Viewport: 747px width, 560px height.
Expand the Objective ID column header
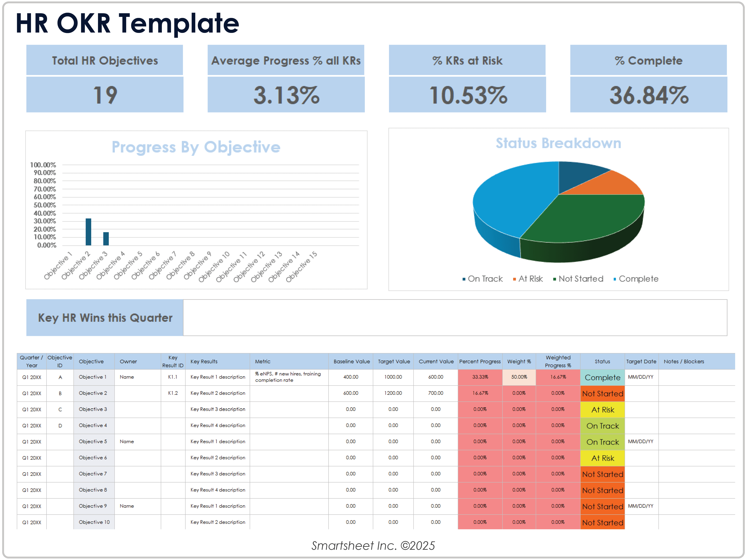60,361
